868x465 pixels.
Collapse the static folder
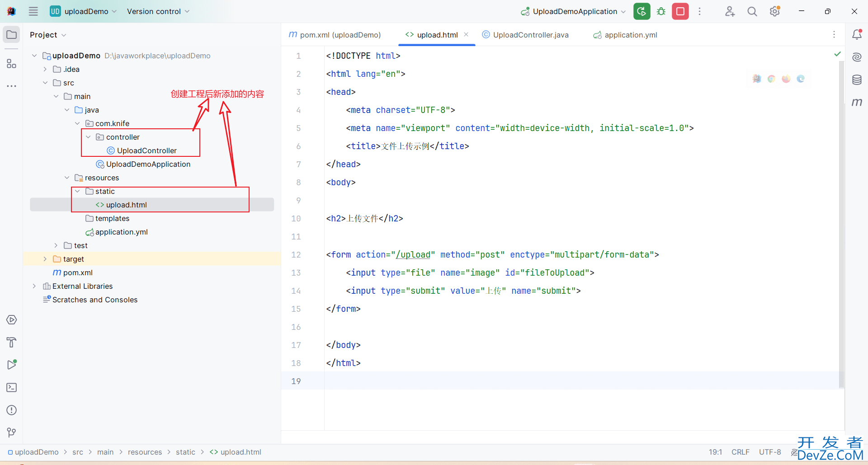tap(77, 191)
